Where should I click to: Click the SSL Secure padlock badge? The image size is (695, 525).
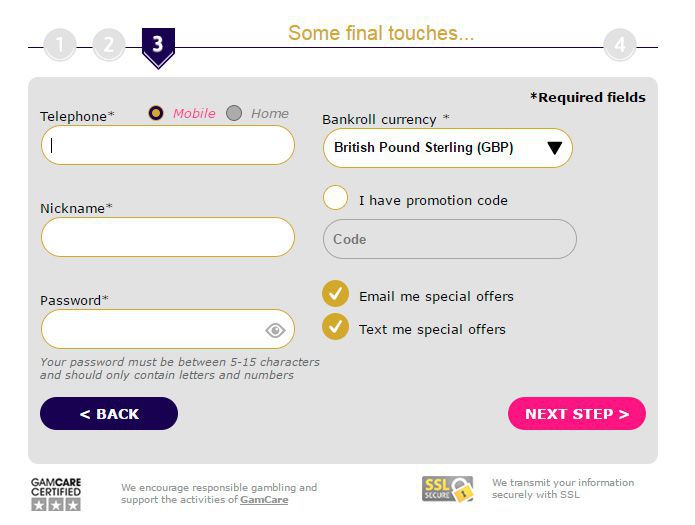coord(447,489)
